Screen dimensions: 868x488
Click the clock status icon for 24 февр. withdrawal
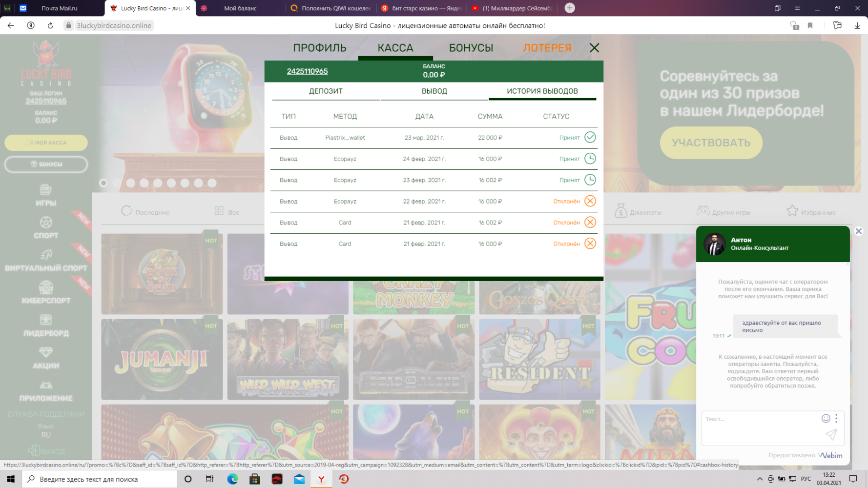pyautogui.click(x=590, y=159)
